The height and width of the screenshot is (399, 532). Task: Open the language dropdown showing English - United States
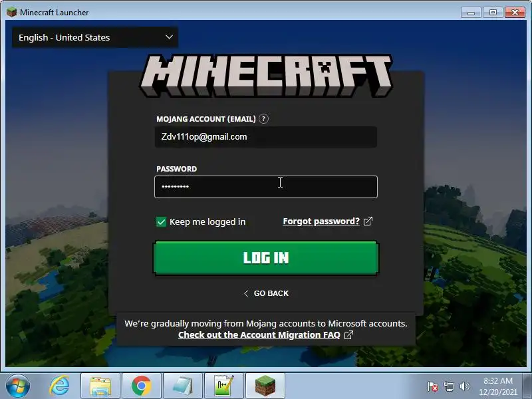click(x=95, y=37)
